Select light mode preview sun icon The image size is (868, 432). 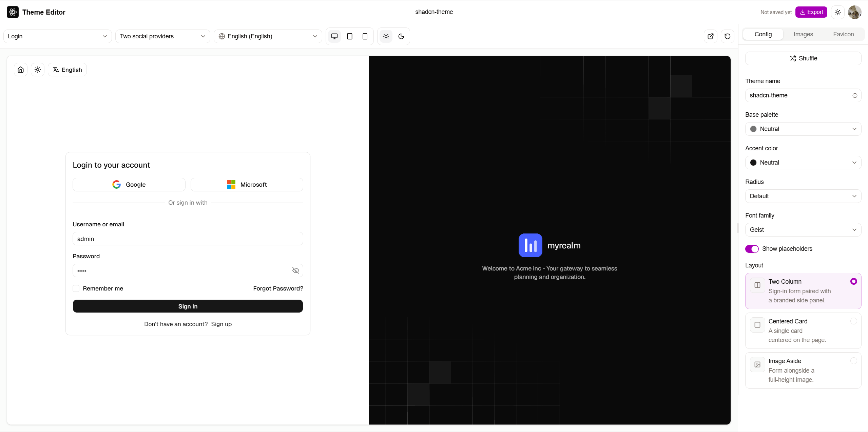click(x=386, y=36)
